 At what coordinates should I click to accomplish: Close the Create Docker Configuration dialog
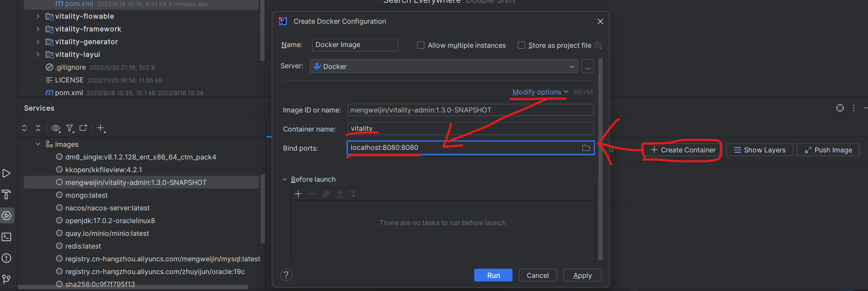pos(600,22)
